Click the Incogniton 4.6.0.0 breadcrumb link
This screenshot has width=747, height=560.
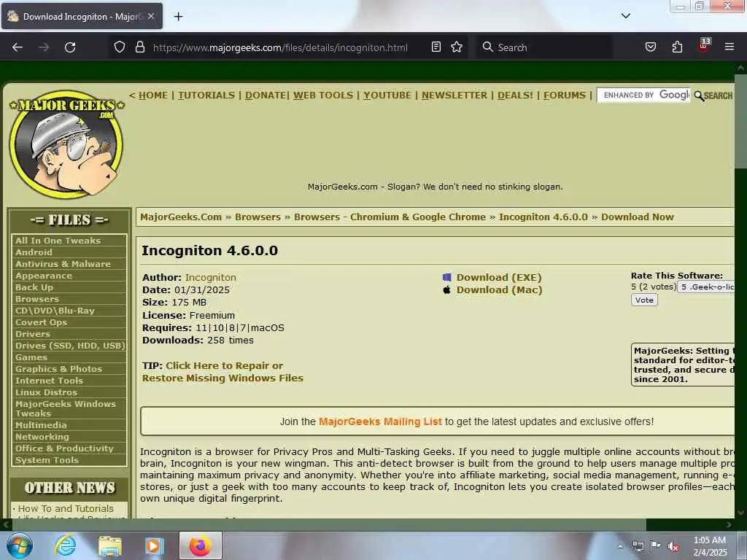pos(543,217)
